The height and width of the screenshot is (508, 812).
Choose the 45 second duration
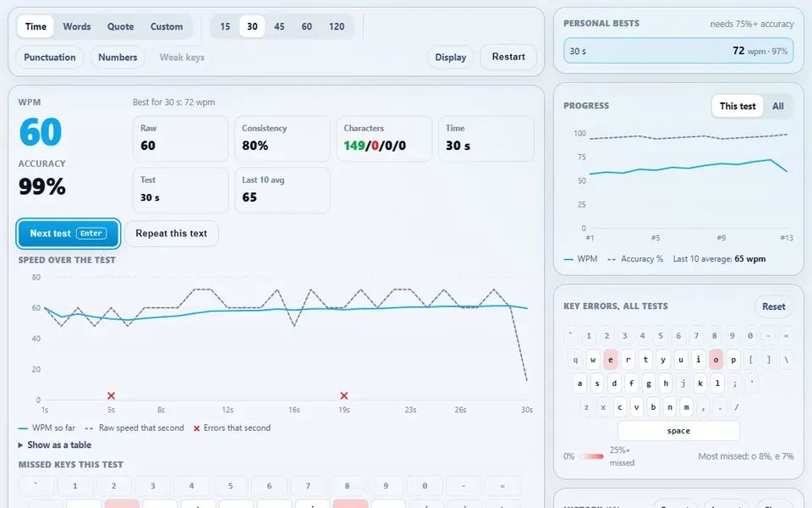[x=279, y=26]
